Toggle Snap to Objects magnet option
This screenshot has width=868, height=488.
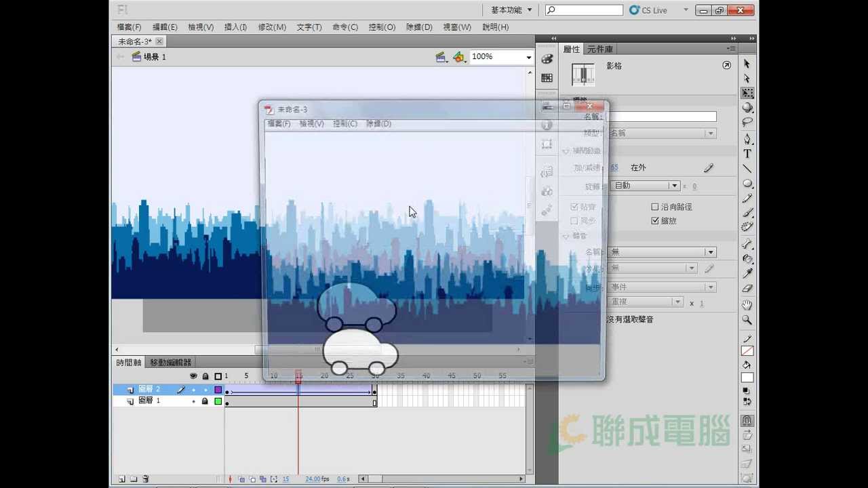[747, 421]
